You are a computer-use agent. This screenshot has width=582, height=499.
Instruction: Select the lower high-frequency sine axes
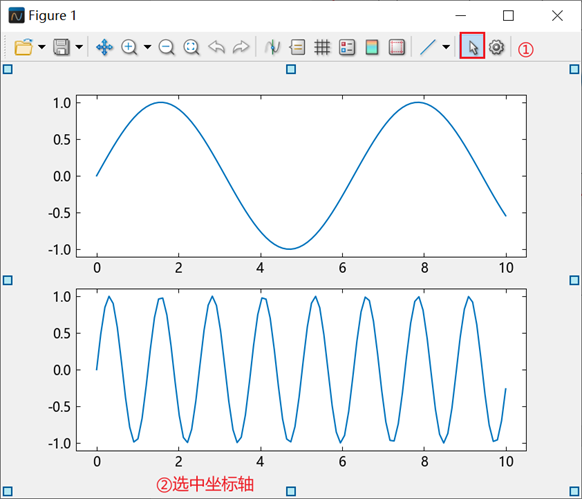(x=301, y=370)
